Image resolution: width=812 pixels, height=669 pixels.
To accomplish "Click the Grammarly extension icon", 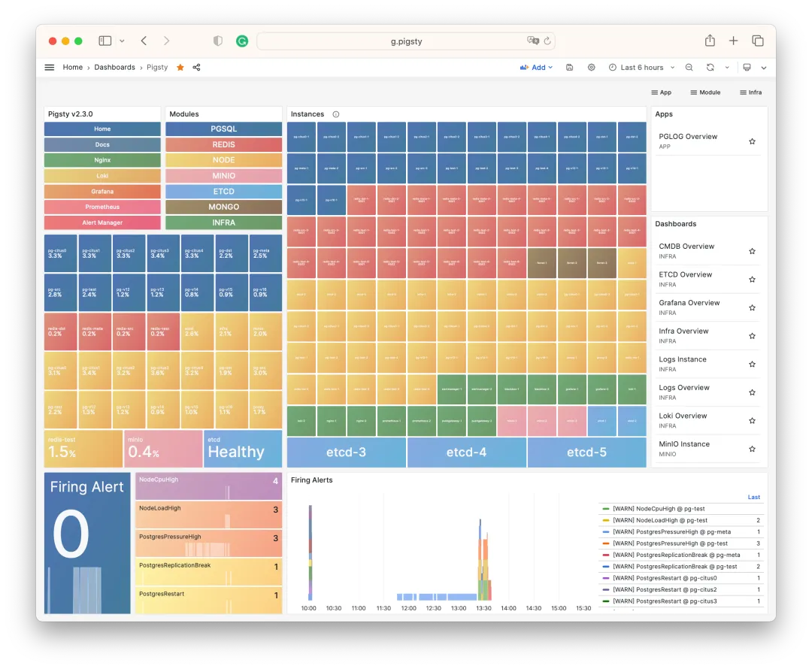I will click(x=242, y=41).
